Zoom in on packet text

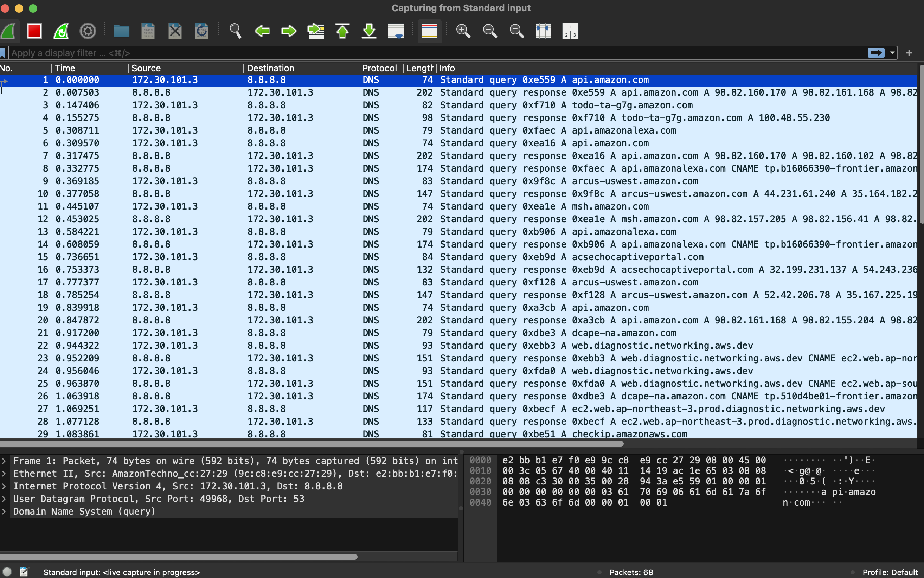click(463, 31)
